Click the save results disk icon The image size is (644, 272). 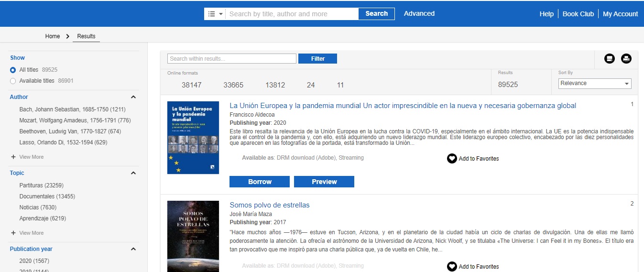tap(609, 59)
